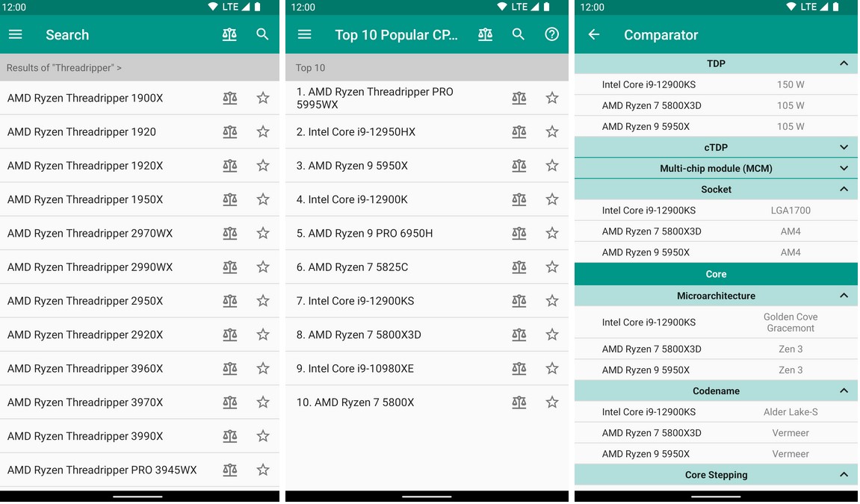860x504 pixels.
Task: Add Threadripper PRO 3945WX to comparison
Action: click(x=230, y=470)
